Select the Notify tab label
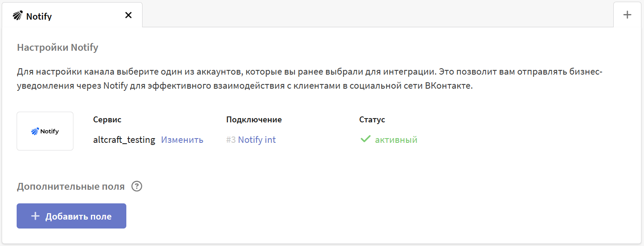The height and width of the screenshot is (246, 644). pyautogui.click(x=39, y=17)
